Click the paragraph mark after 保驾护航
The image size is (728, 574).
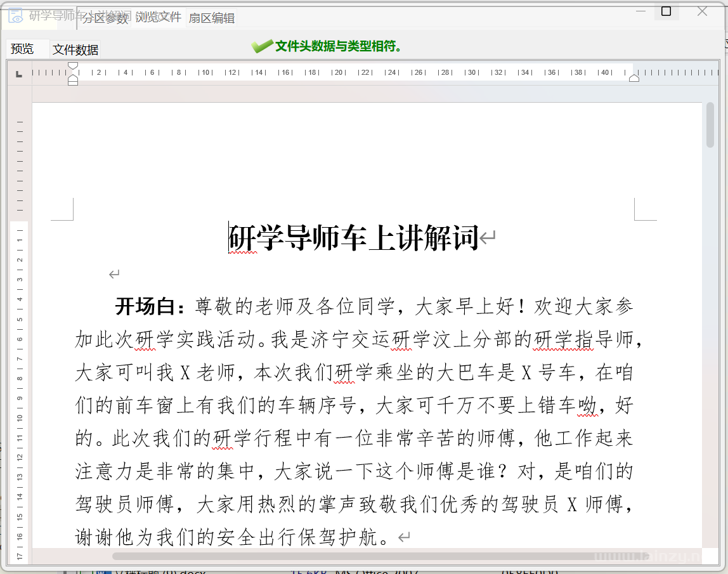click(x=403, y=536)
